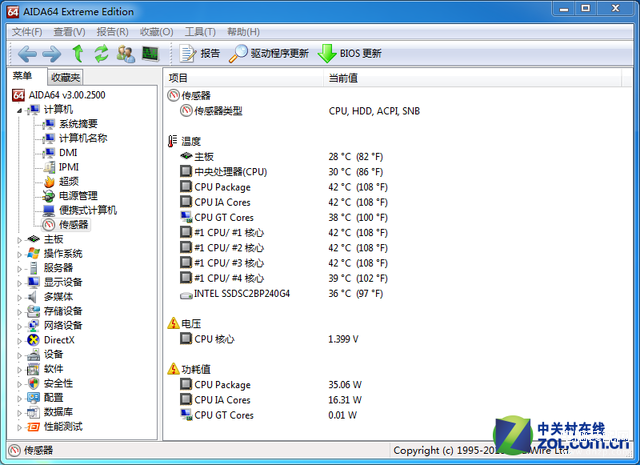Click the 配置 configuration tree icon
Image resolution: width=640 pixels, height=465 pixels.
(x=33, y=398)
